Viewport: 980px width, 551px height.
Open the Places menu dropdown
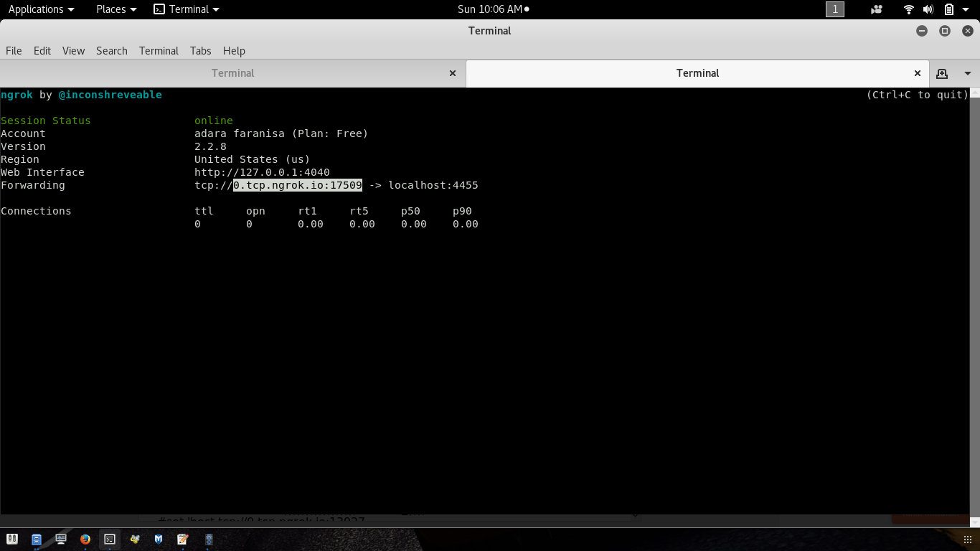tap(116, 9)
